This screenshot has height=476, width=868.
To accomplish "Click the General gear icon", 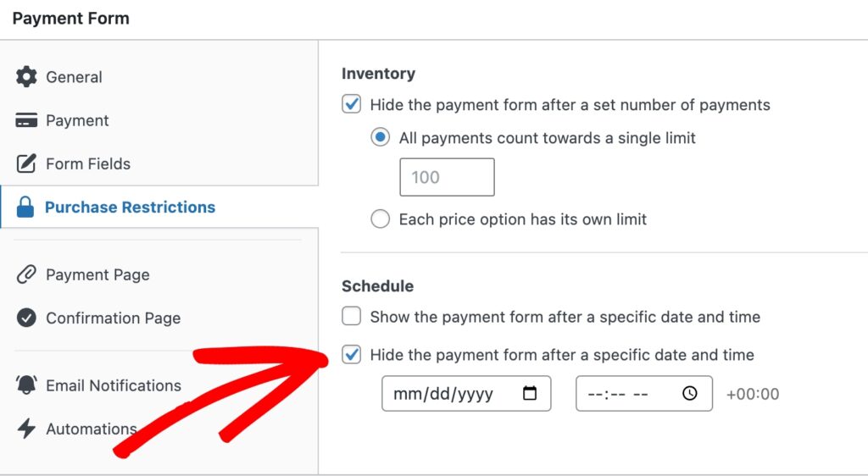I will click(26, 77).
